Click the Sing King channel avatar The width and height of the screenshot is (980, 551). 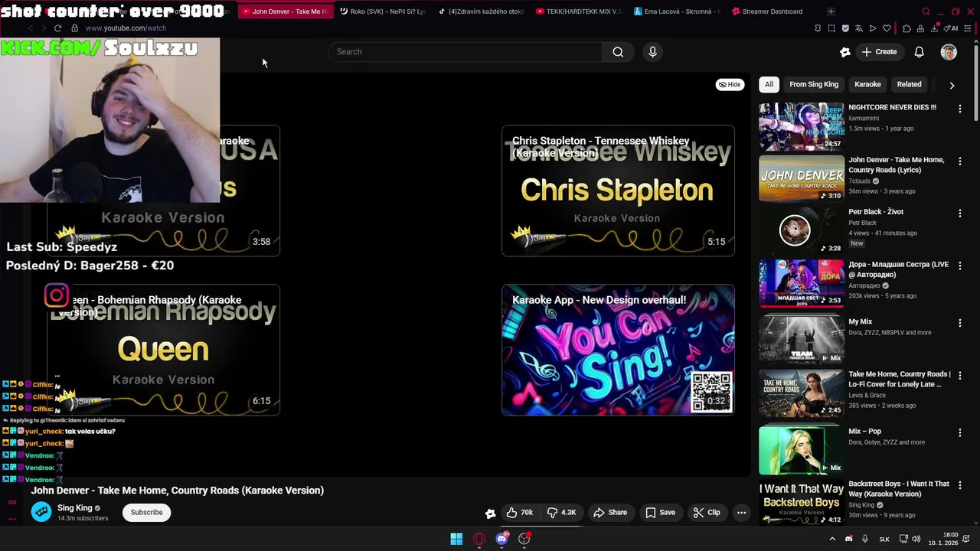[41, 513]
